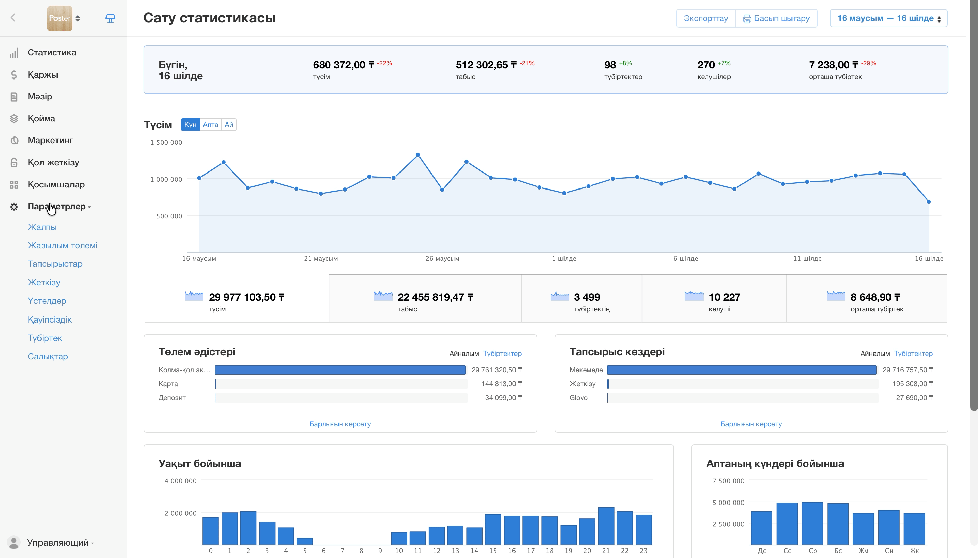The width and height of the screenshot is (980, 558).
Task: Open the Управляющий user menu
Action: pyautogui.click(x=60, y=543)
